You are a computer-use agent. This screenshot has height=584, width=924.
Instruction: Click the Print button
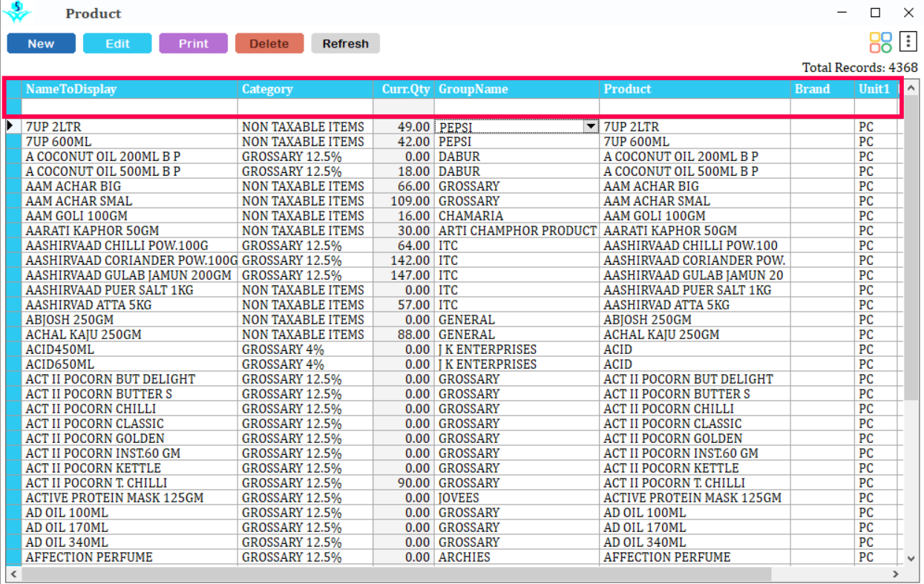[x=194, y=43]
